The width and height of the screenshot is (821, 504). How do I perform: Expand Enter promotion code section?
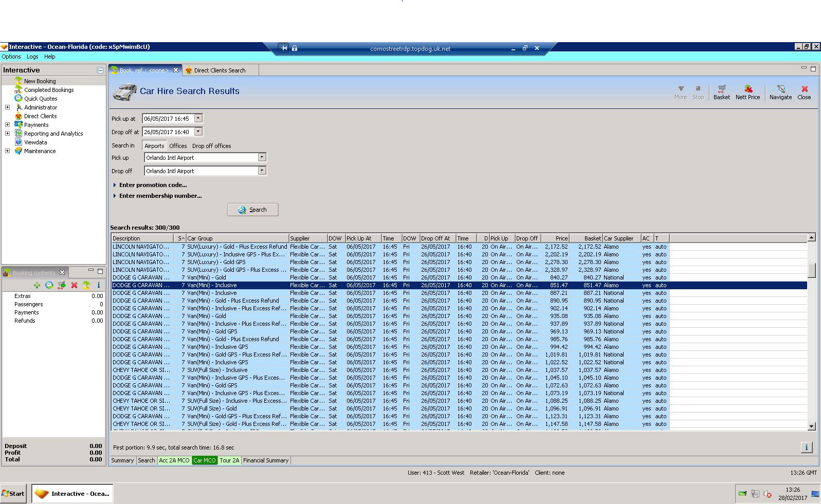[x=153, y=185]
